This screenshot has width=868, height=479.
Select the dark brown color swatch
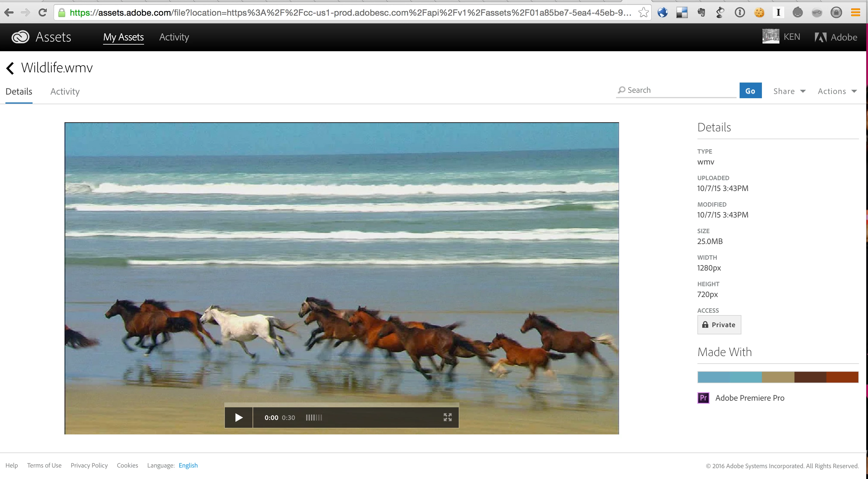pyautogui.click(x=810, y=377)
